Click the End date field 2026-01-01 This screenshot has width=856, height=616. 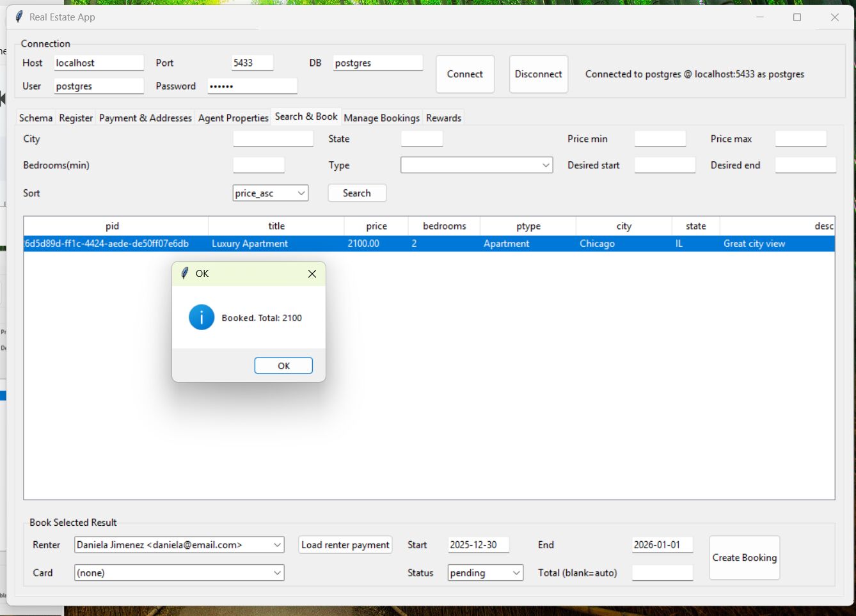[662, 545]
